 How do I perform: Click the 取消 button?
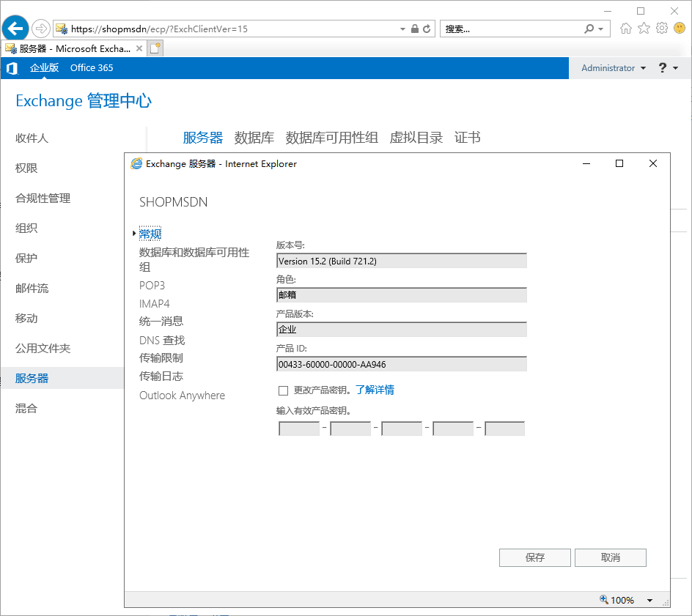tap(611, 557)
